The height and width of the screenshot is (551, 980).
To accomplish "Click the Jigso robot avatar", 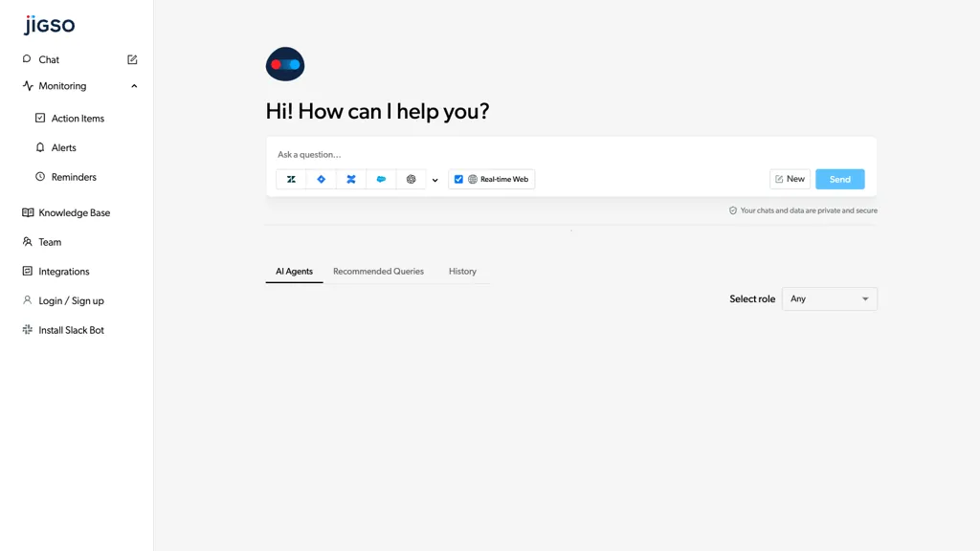I will click(285, 64).
